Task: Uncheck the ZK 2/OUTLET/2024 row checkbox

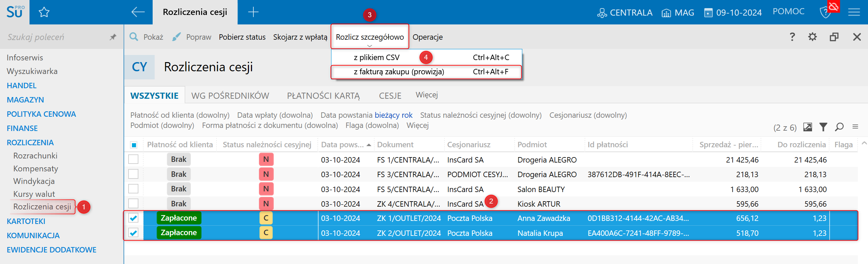Action: [x=133, y=233]
